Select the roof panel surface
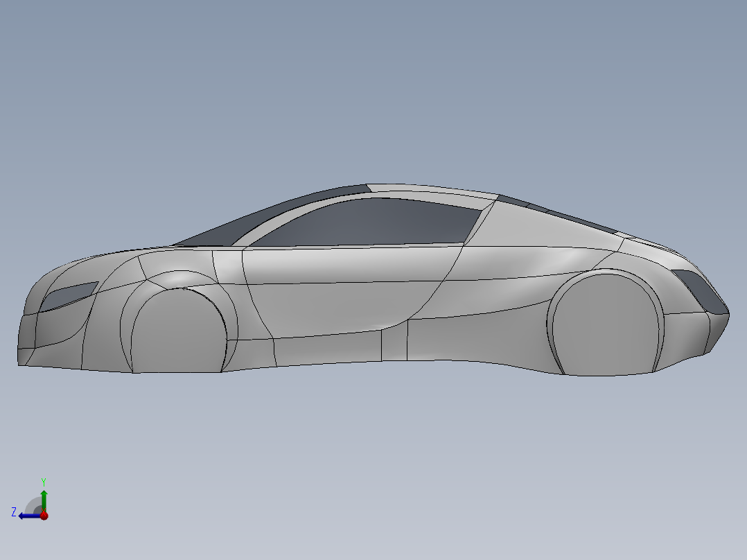This screenshot has height=560, width=747. tap(429, 190)
